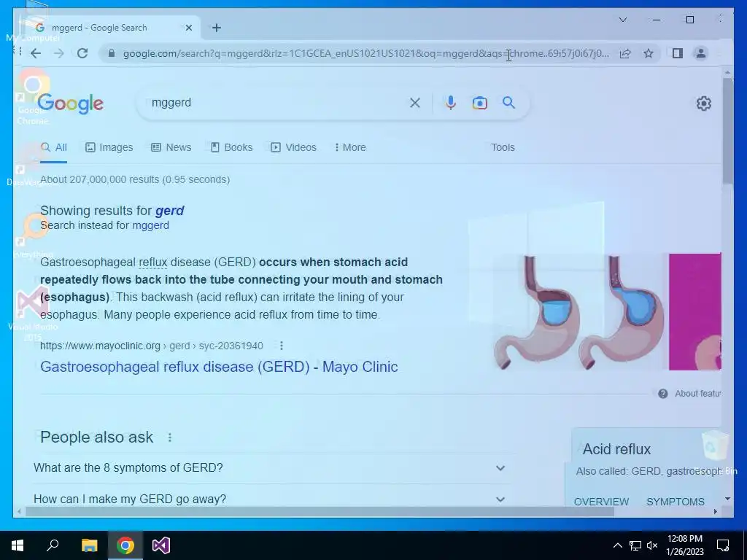Switch to the Books tab
This screenshot has width=747, height=560.
tap(231, 147)
